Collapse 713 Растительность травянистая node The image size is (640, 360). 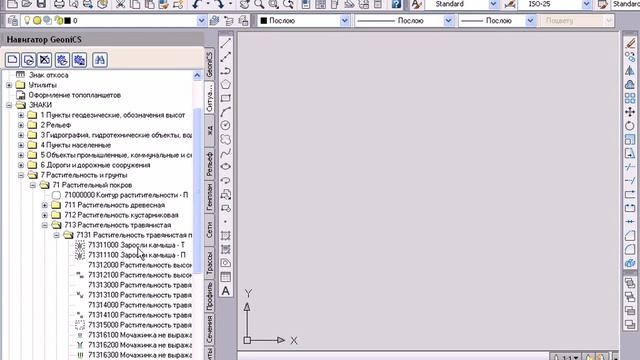45,225
